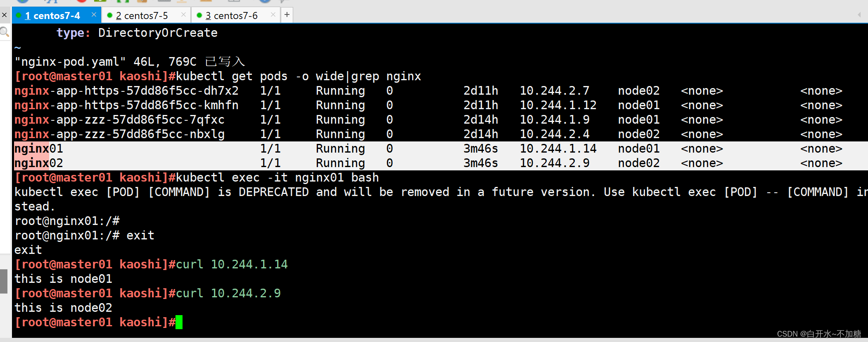Click the 2d14h age of the 7qfxc pod
The image size is (868, 342).
(x=481, y=120)
